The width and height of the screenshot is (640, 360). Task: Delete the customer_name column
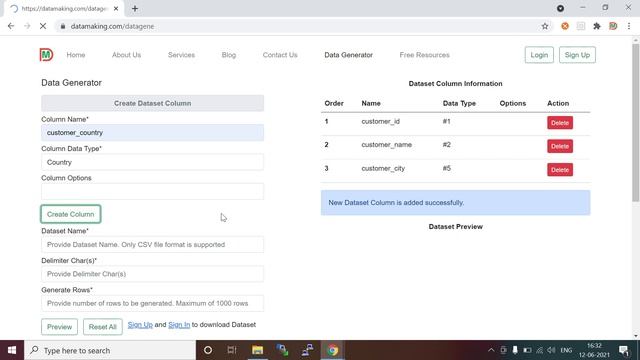[x=560, y=146]
